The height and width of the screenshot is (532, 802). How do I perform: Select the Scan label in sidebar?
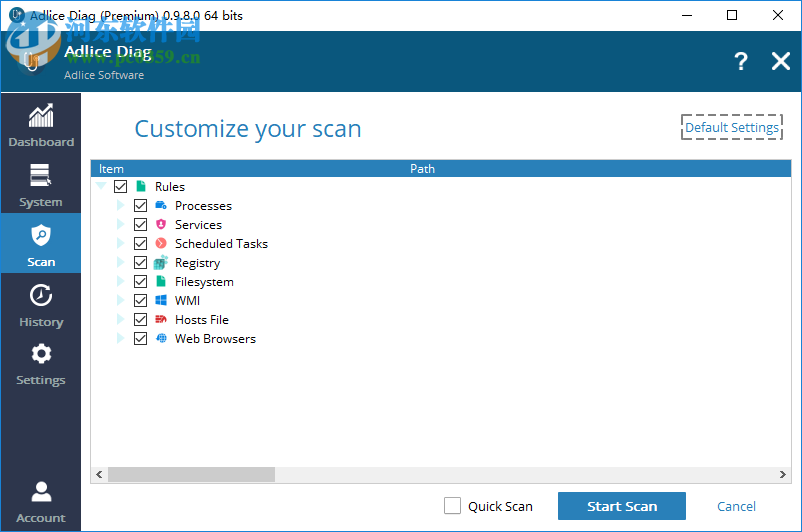[41, 262]
